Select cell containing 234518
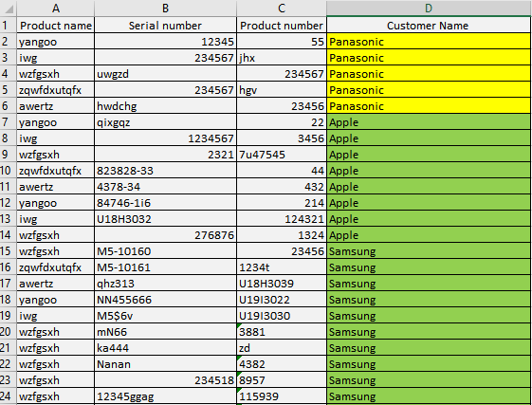The height and width of the screenshot is (405, 532). pos(165,380)
